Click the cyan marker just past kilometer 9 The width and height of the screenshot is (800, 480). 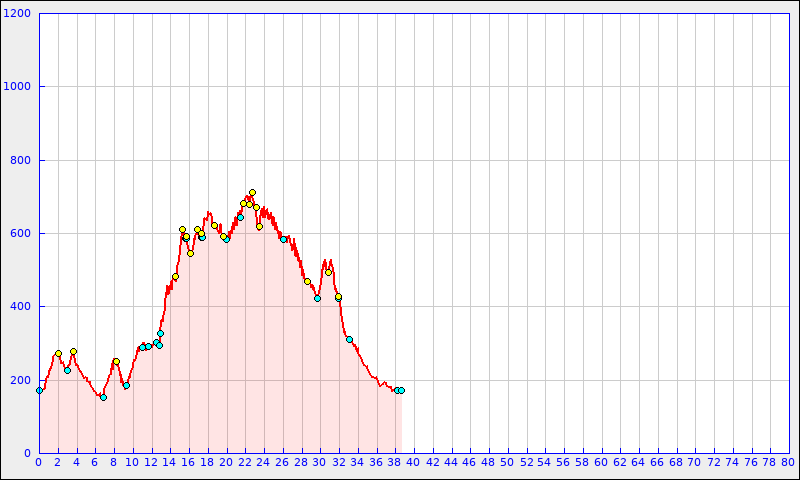point(126,385)
